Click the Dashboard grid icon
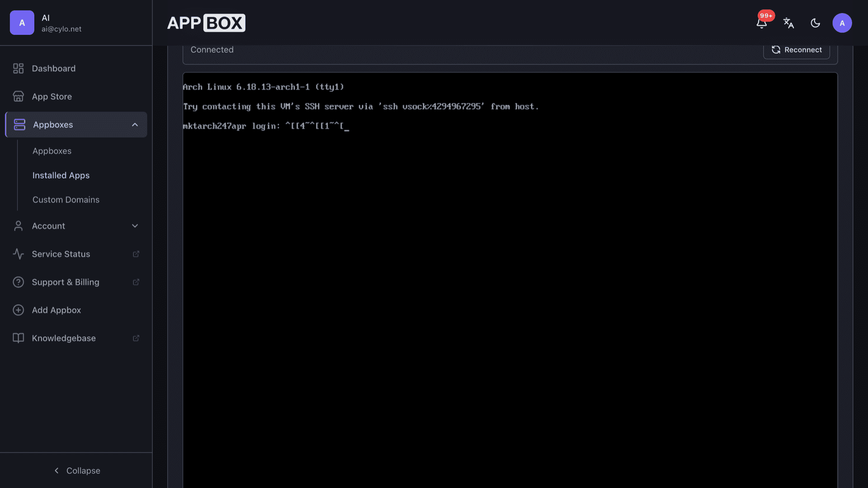Screen dimensions: 868x488 click(18, 68)
